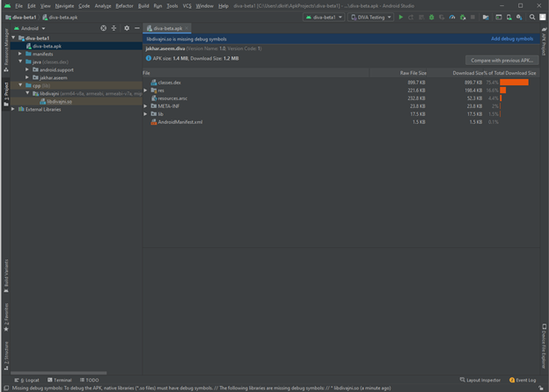Select classes.dex row in APK analyzer
This screenshot has height=392, width=549.
pos(341,83)
